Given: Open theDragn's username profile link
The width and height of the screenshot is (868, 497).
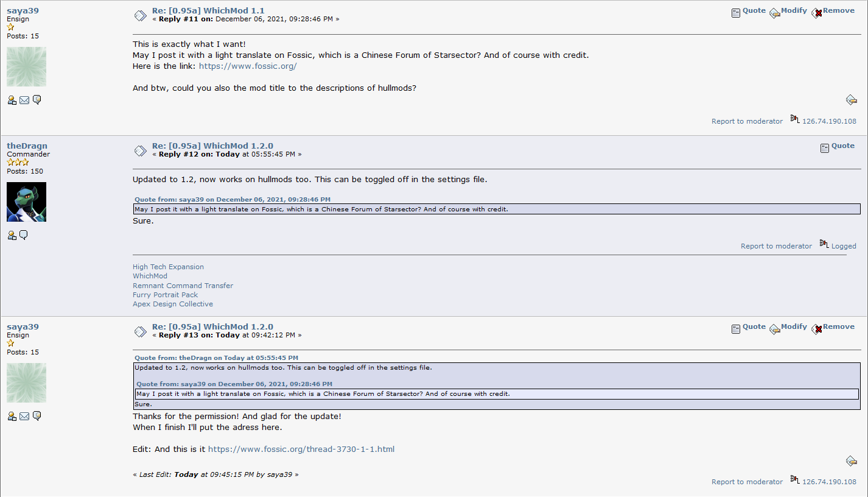Looking at the screenshot, I should pos(27,146).
